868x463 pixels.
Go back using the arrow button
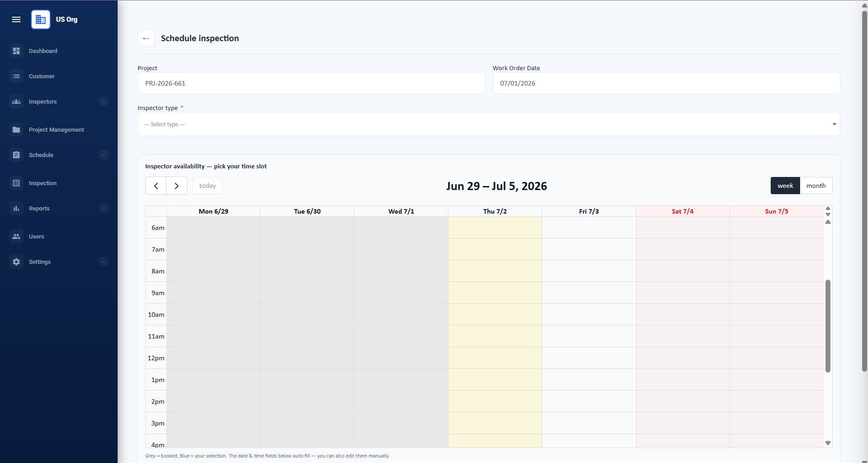click(146, 38)
